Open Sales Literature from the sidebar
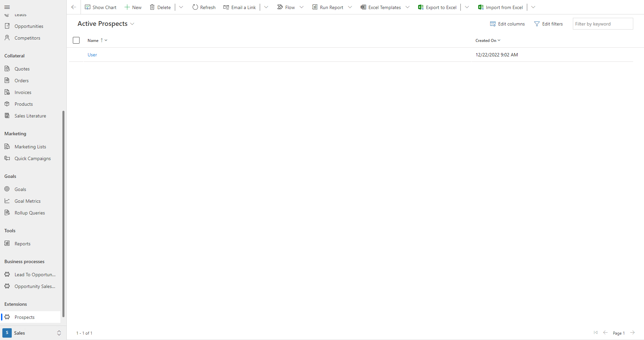This screenshot has width=644, height=340. pos(30,115)
